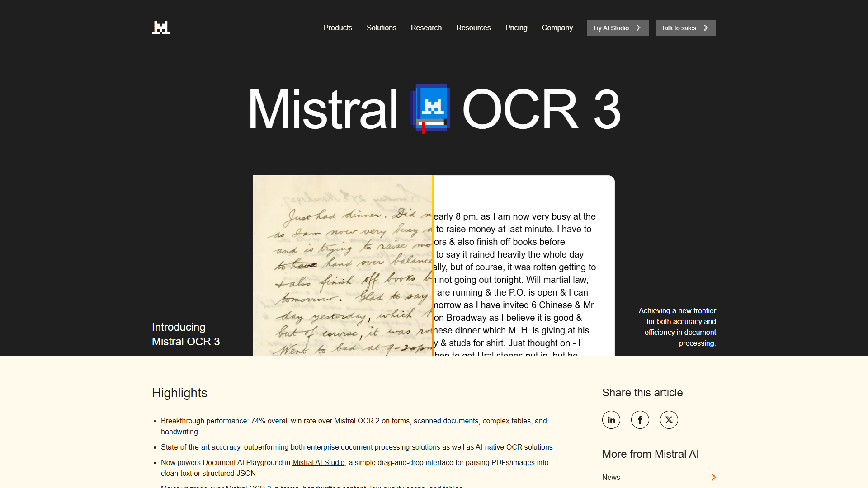Image resolution: width=868 pixels, height=488 pixels.
Task: Click the orange arrow next to News
Action: [x=713, y=477]
